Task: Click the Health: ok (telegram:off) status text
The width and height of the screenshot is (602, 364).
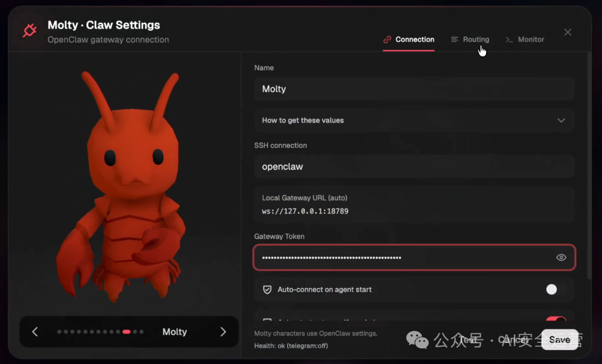Action: (x=290, y=346)
